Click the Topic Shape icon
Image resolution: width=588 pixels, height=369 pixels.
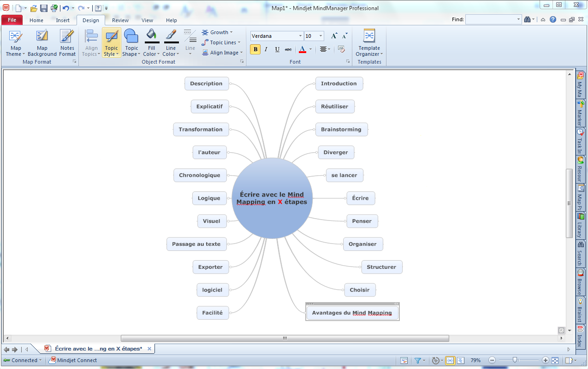coord(131,36)
